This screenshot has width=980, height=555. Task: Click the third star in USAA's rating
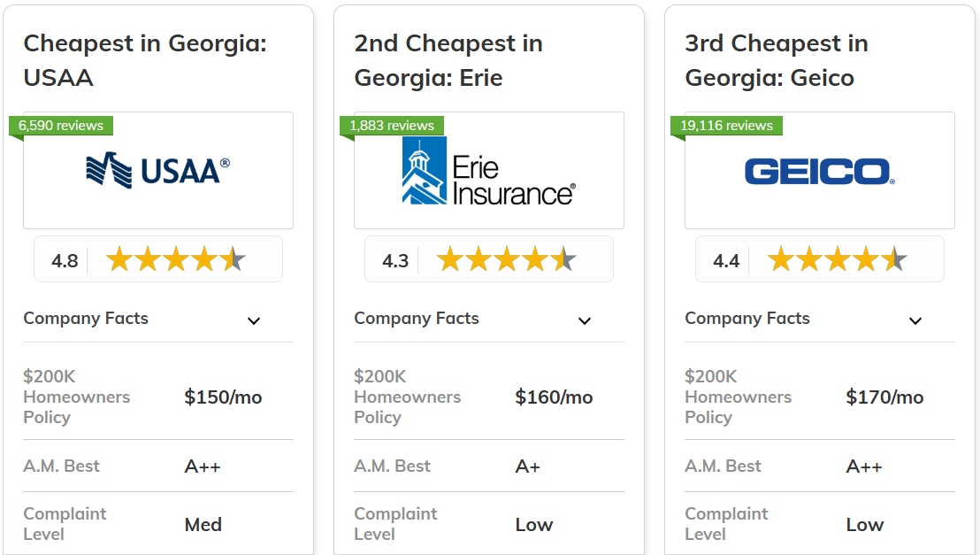[175, 259]
